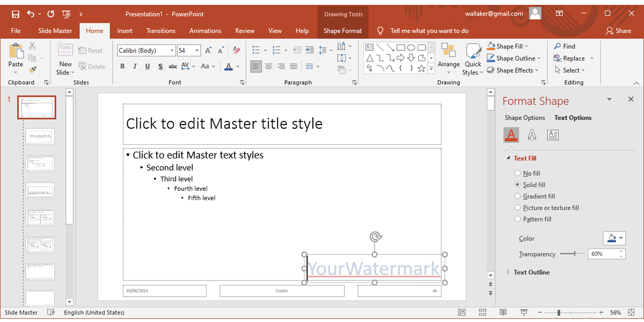
Task: Open the font size dropdown
Action: tap(197, 50)
